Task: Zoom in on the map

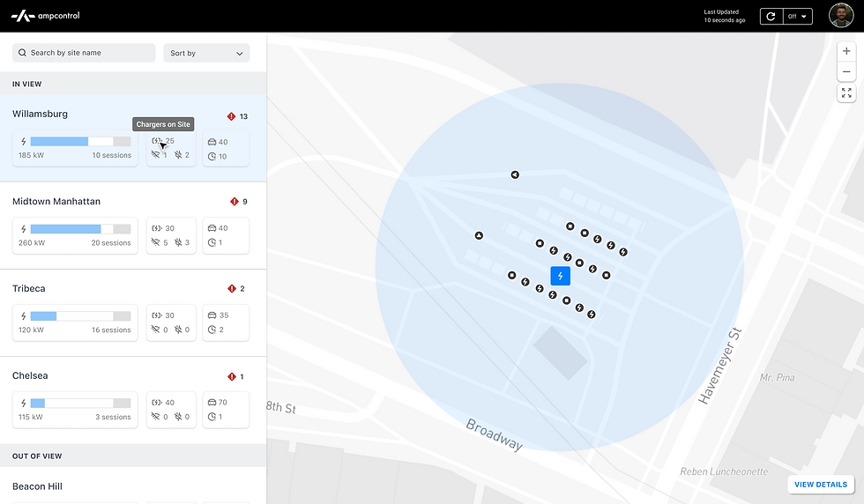Action: 846,51
